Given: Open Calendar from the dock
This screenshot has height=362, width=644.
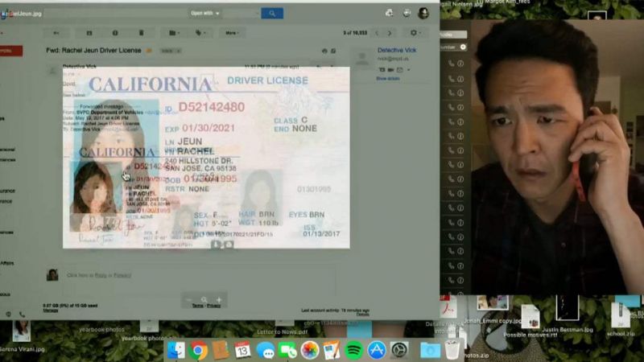Looking at the screenshot, I should click(242, 350).
